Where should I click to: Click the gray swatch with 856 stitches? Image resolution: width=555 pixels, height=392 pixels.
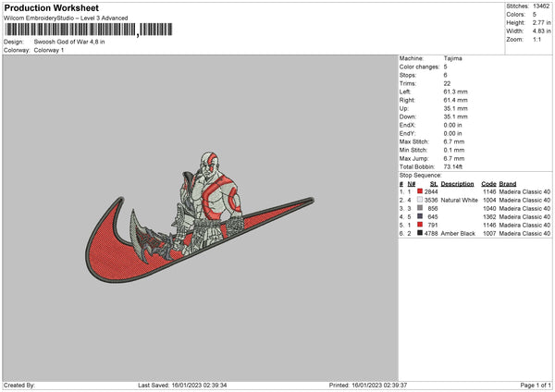[420, 208]
